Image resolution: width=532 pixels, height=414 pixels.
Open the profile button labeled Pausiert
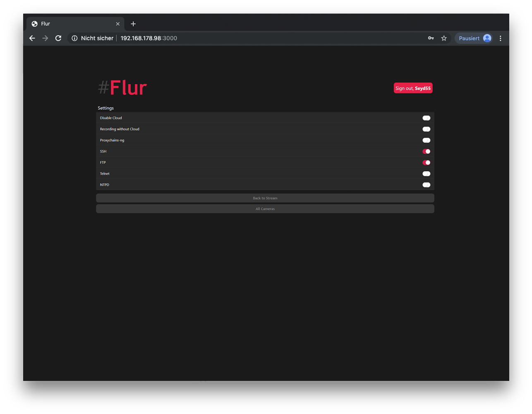(474, 38)
